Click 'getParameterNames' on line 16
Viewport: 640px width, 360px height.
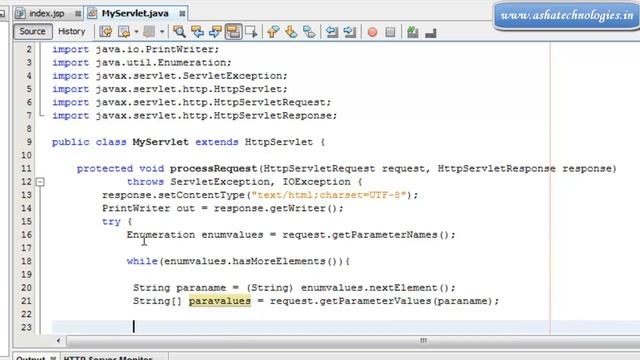click(384, 235)
